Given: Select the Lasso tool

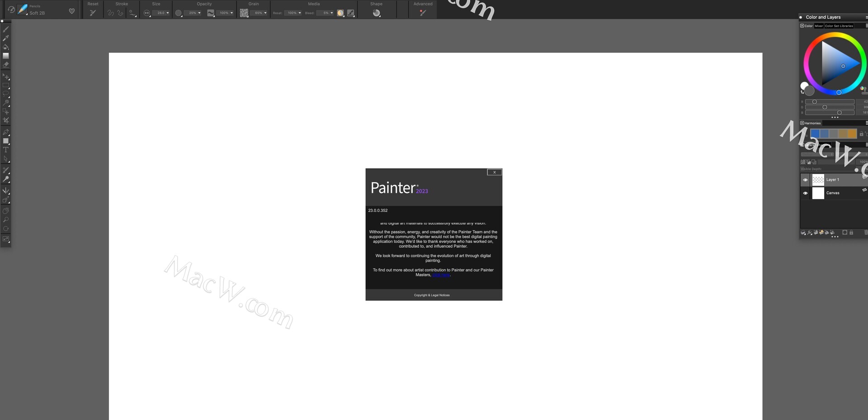Looking at the screenshot, I should tap(6, 94).
